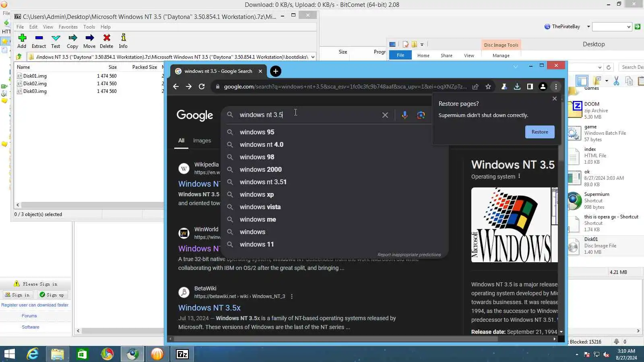Open the Forums link in BitComet

click(x=29, y=316)
